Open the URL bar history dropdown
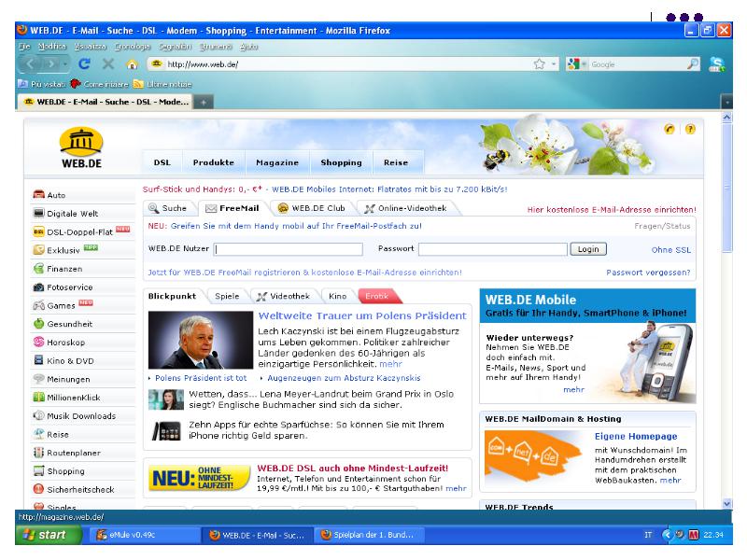 554,63
